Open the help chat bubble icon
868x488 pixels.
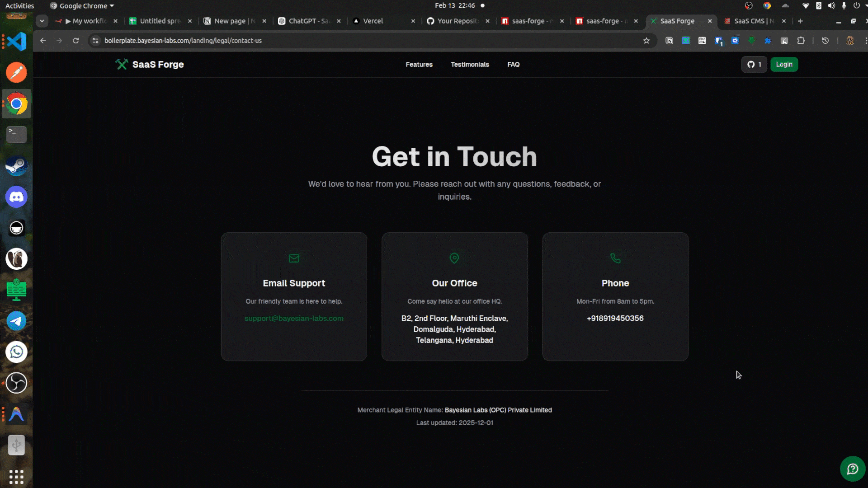pos(852,469)
